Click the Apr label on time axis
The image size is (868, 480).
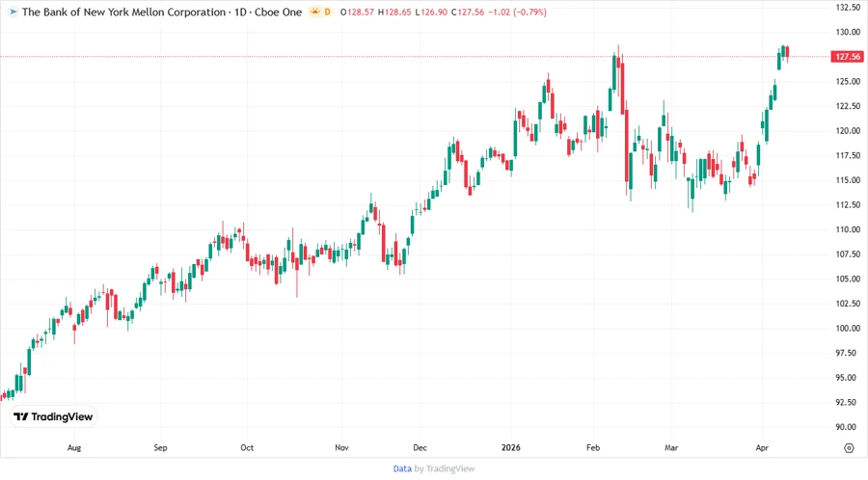[762, 447]
